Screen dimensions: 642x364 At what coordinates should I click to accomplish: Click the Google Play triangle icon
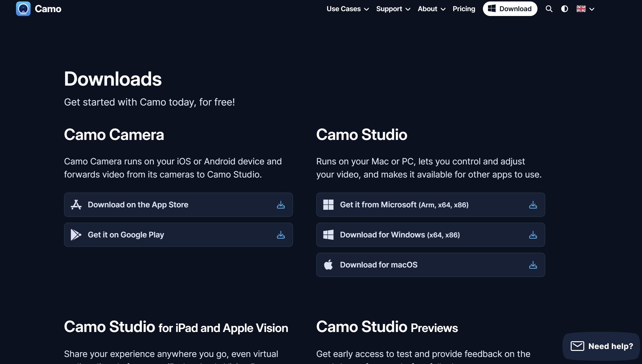click(x=76, y=235)
